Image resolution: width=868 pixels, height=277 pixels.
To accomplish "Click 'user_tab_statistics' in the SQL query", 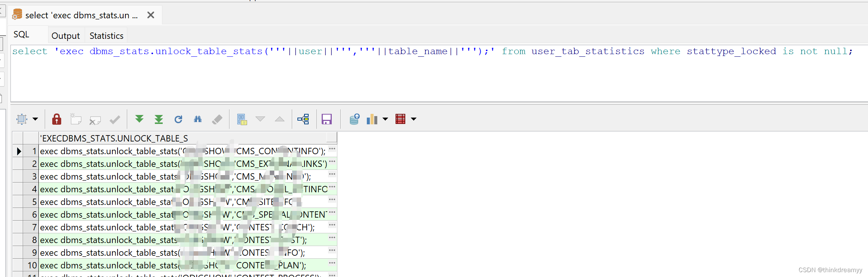I will pos(588,51).
